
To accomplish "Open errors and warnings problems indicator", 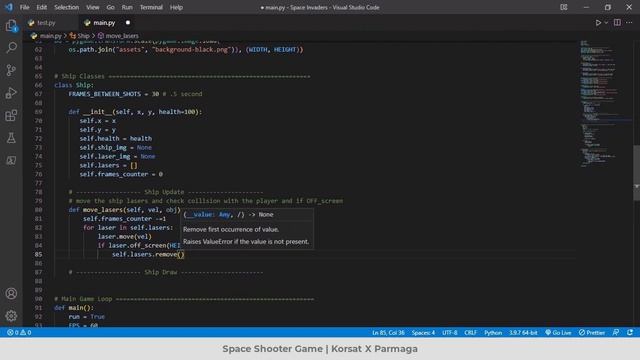I will (19, 333).
